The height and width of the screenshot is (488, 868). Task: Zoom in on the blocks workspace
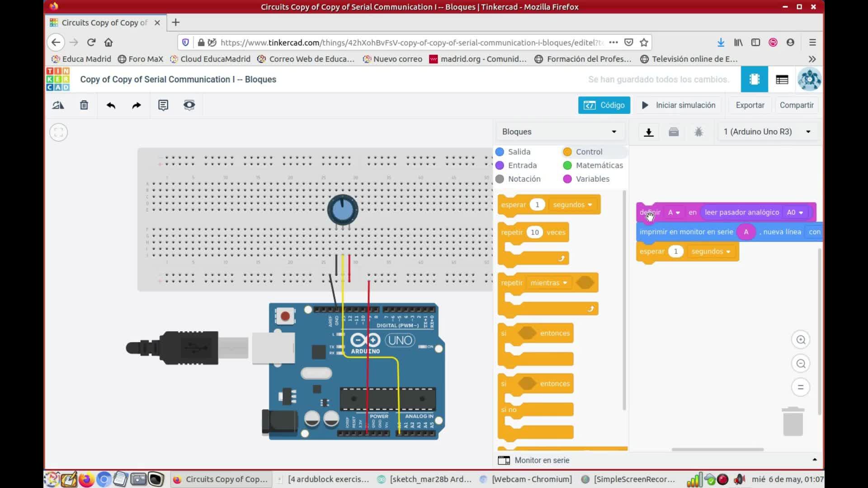801,340
